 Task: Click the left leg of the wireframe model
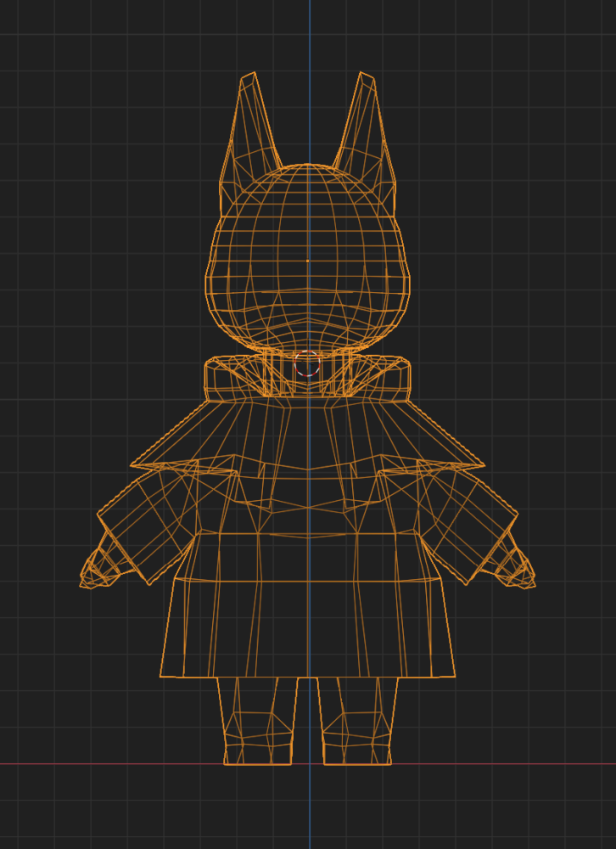coord(257,721)
